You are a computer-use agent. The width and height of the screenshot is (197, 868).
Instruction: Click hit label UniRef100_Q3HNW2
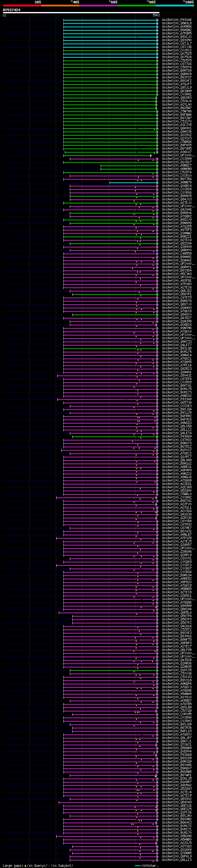[177, 233]
